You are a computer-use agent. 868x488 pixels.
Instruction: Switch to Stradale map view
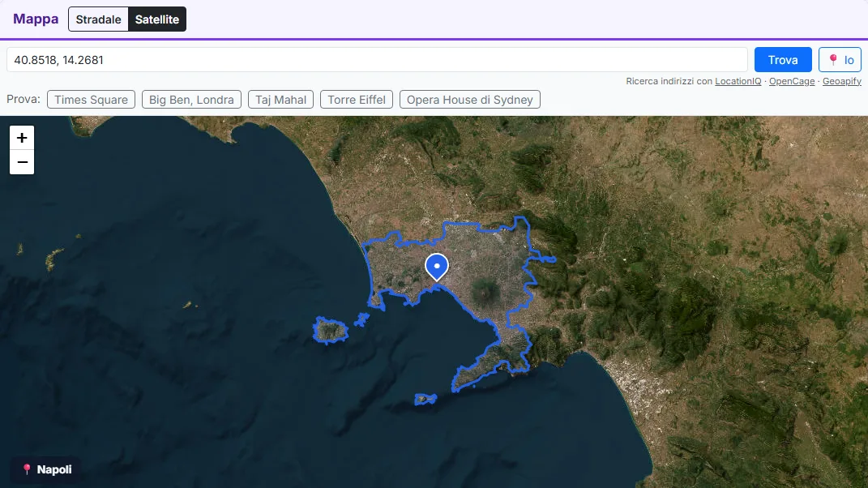99,19
